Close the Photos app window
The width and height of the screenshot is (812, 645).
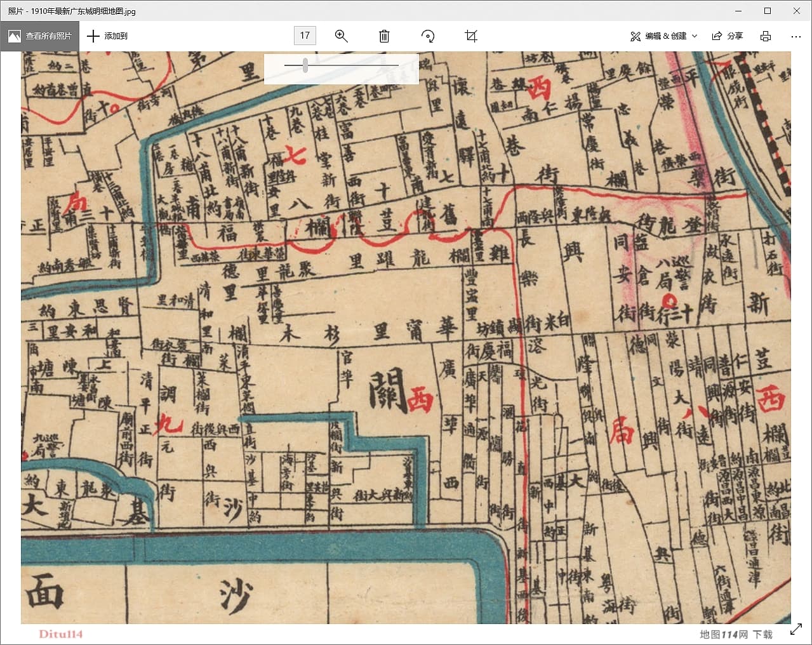(796, 11)
